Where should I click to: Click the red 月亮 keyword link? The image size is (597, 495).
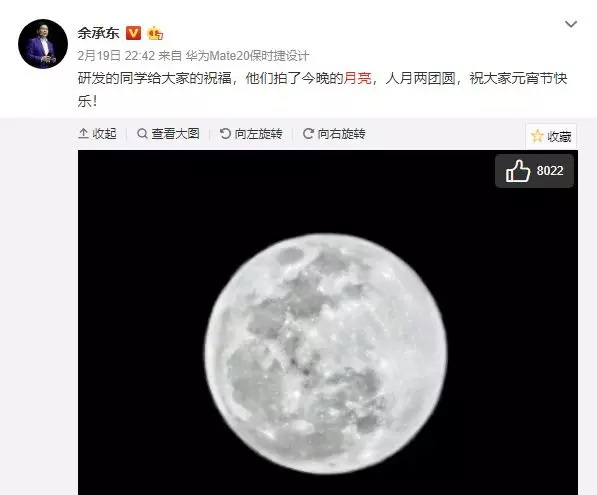coord(358,78)
